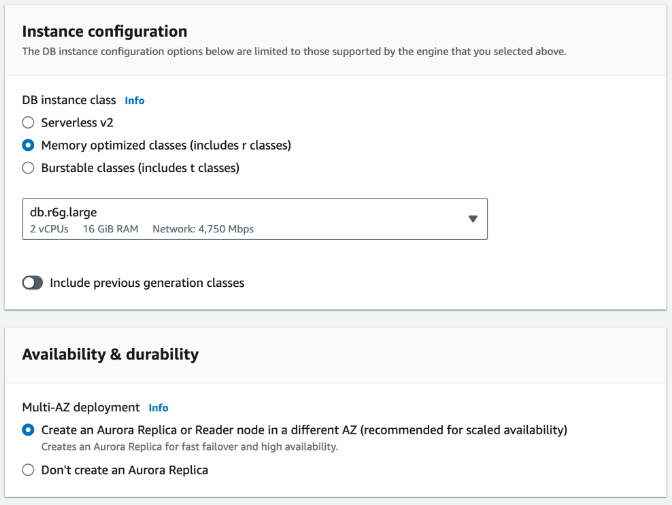Click the 16 GiB RAM spec text

point(112,229)
